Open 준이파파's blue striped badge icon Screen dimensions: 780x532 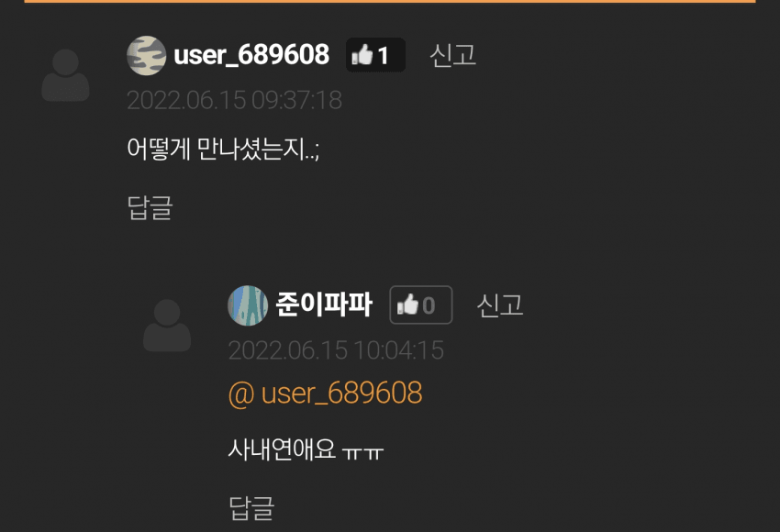[248, 305]
